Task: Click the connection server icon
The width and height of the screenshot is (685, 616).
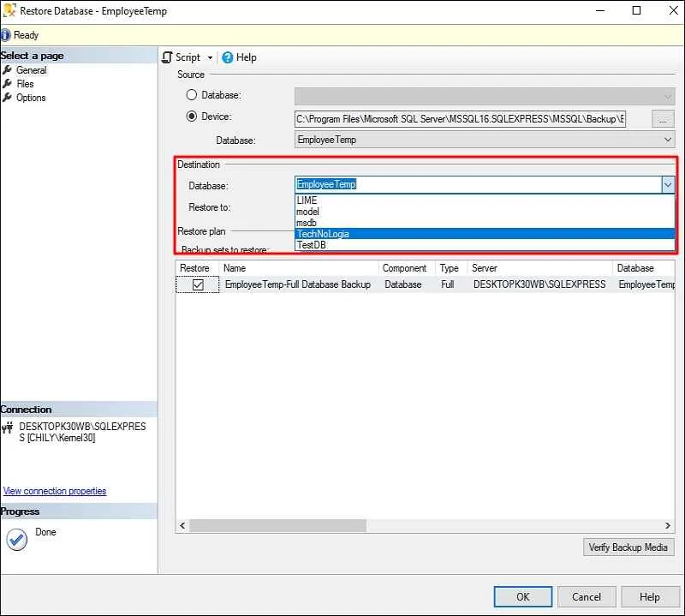Action: tap(8, 428)
